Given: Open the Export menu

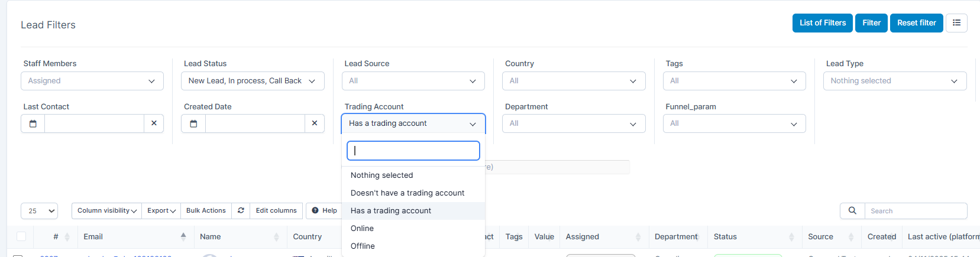Looking at the screenshot, I should click(x=161, y=211).
